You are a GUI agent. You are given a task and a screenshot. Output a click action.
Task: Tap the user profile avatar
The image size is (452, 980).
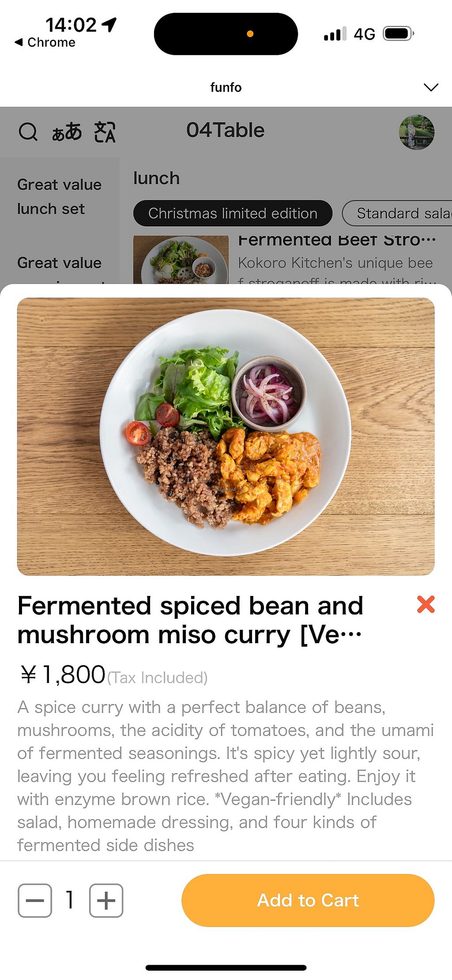click(416, 132)
